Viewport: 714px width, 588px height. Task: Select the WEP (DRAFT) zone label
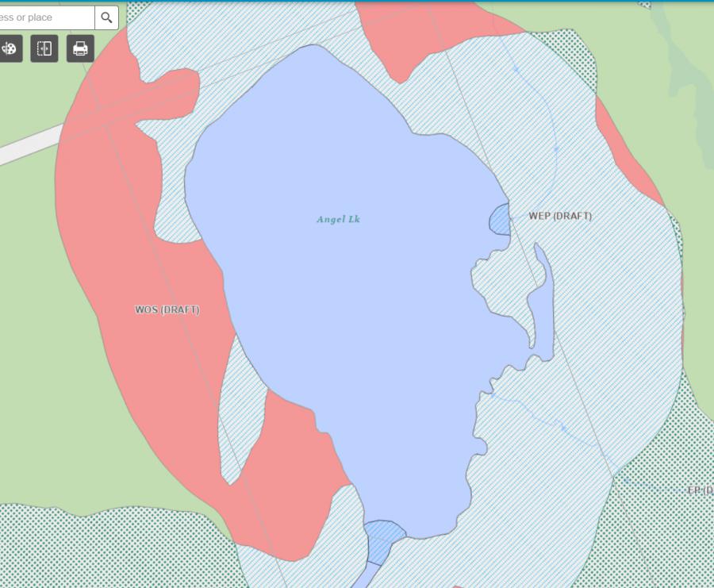(x=560, y=216)
